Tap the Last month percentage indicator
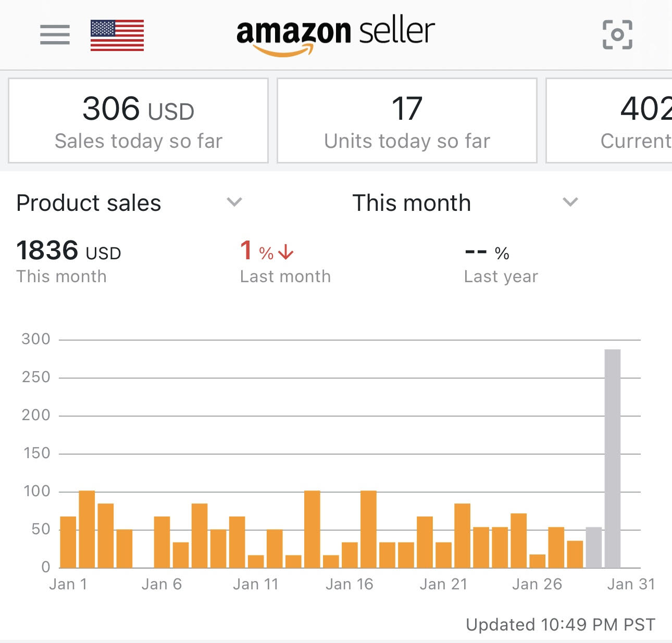The image size is (672, 643). 266,251
